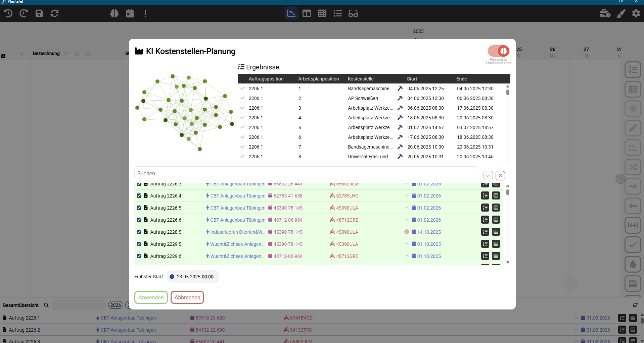The height and width of the screenshot is (343, 644).
Task: Click the Suchen search field
Action: click(306, 173)
